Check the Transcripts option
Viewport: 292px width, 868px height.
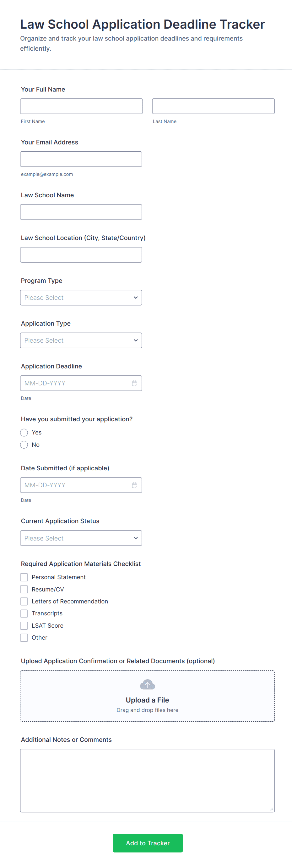24,613
